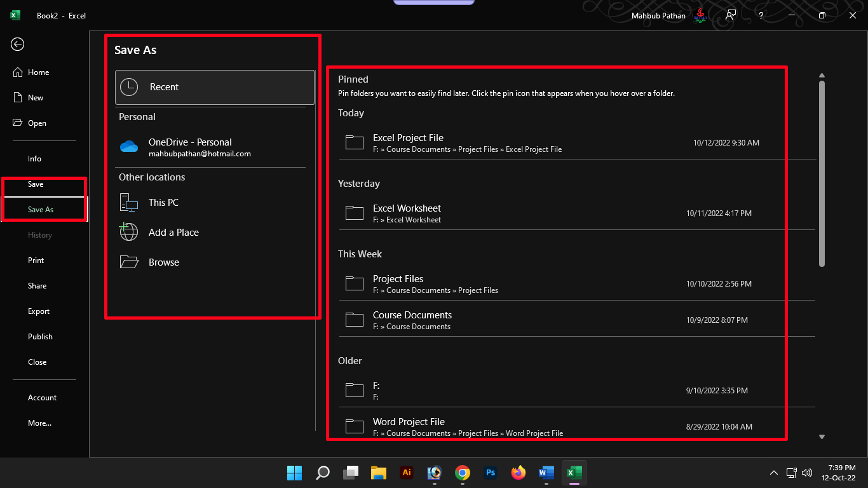Click the Help question mark icon
868x488 pixels.
[761, 15]
